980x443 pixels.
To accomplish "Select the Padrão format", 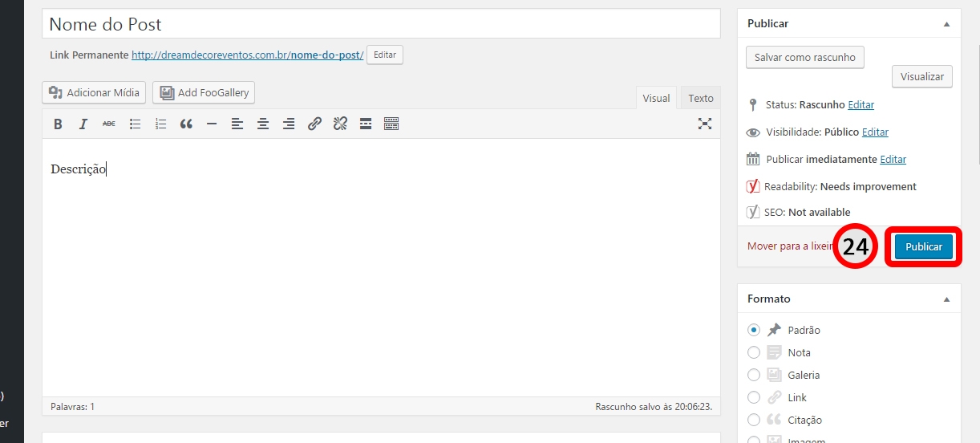I will 753,330.
